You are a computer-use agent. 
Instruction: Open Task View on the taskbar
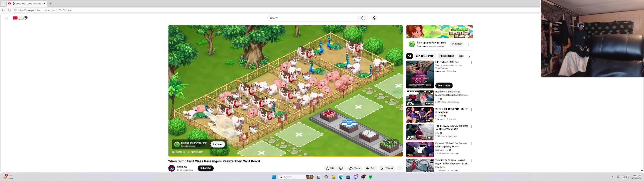318,177
